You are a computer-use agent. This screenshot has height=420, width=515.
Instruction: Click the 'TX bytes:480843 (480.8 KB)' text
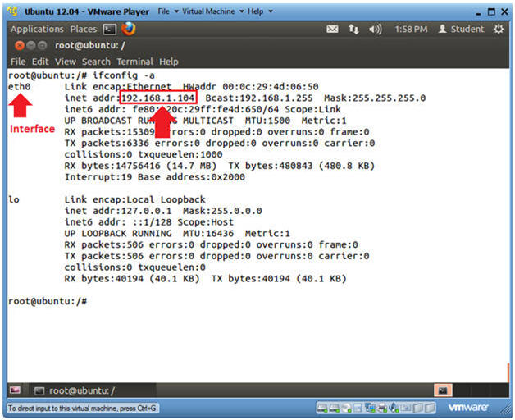pos(302,166)
